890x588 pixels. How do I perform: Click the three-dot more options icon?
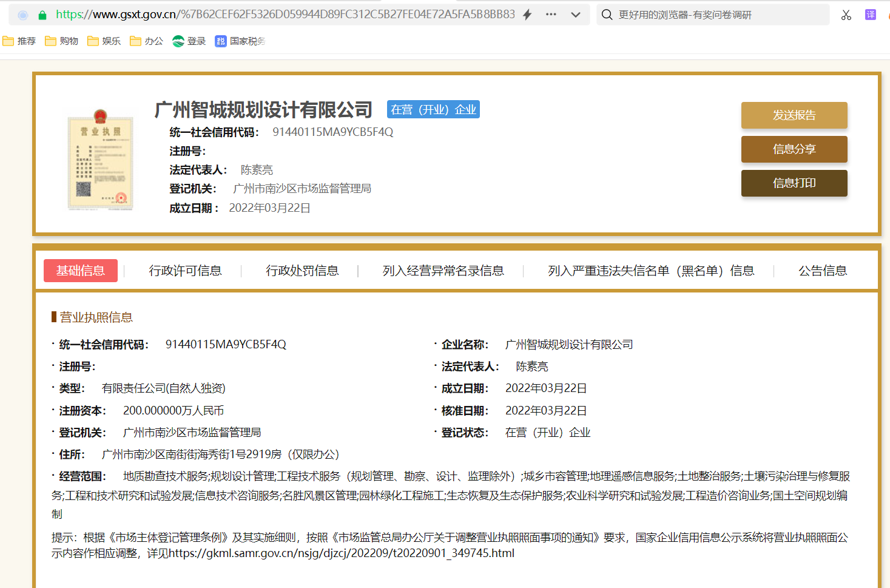(x=550, y=13)
